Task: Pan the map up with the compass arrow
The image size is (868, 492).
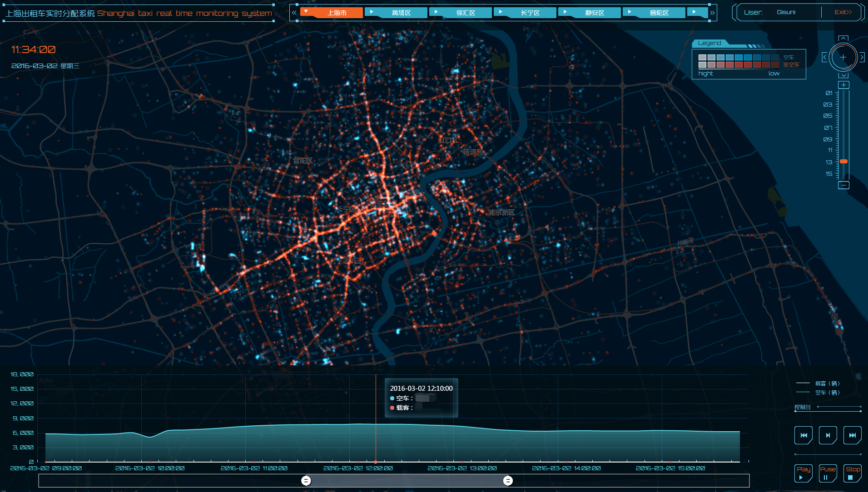Action: tap(843, 39)
